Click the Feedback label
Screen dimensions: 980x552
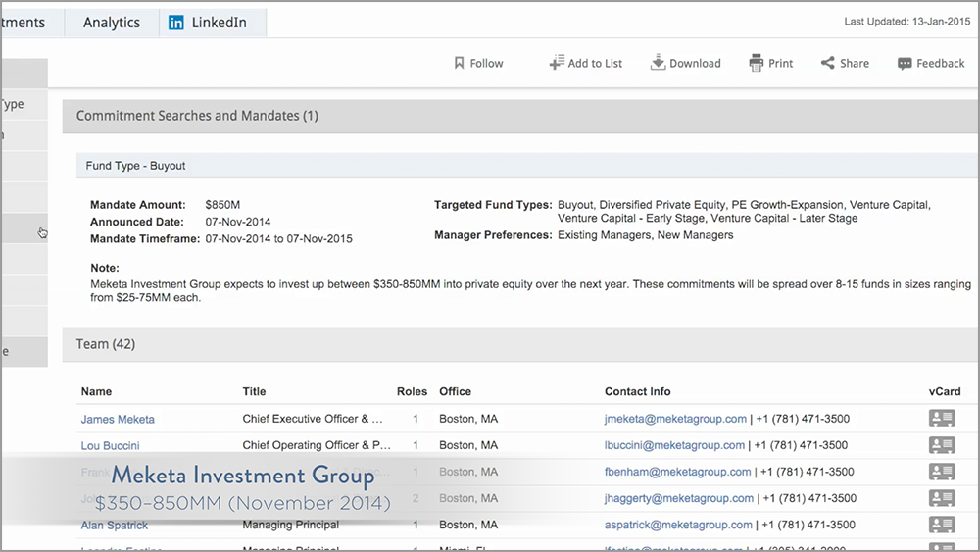(x=941, y=63)
